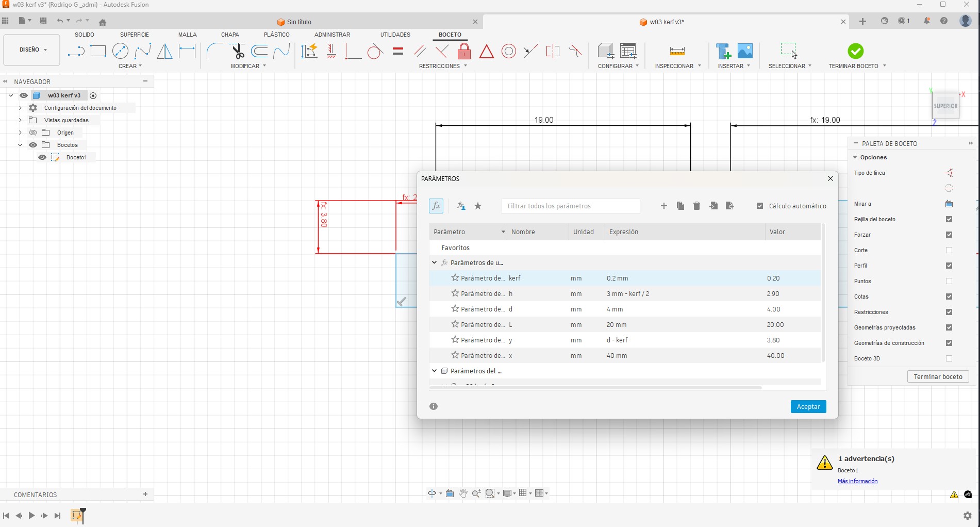This screenshot has width=980, height=527.
Task: Click the Aceptar button
Action: [x=808, y=407]
